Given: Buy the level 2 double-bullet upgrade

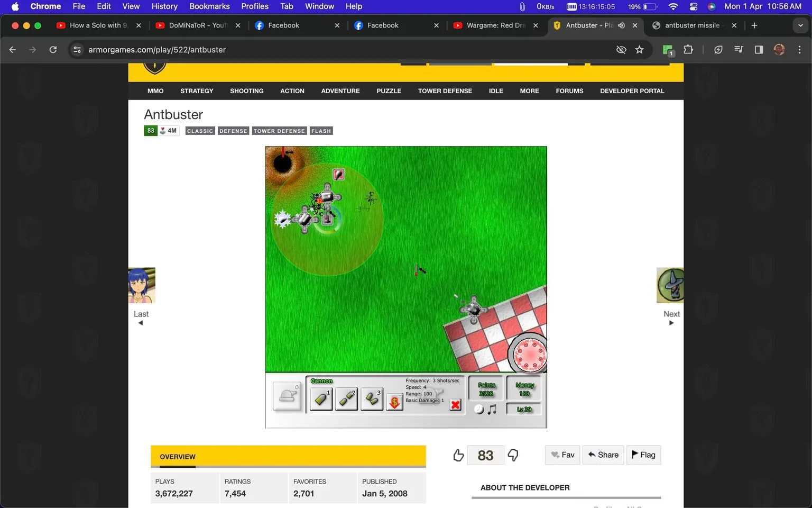Looking at the screenshot, I should [x=346, y=399].
